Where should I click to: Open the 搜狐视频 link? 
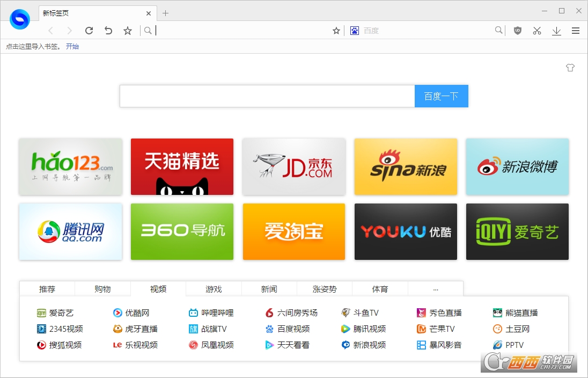59,345
